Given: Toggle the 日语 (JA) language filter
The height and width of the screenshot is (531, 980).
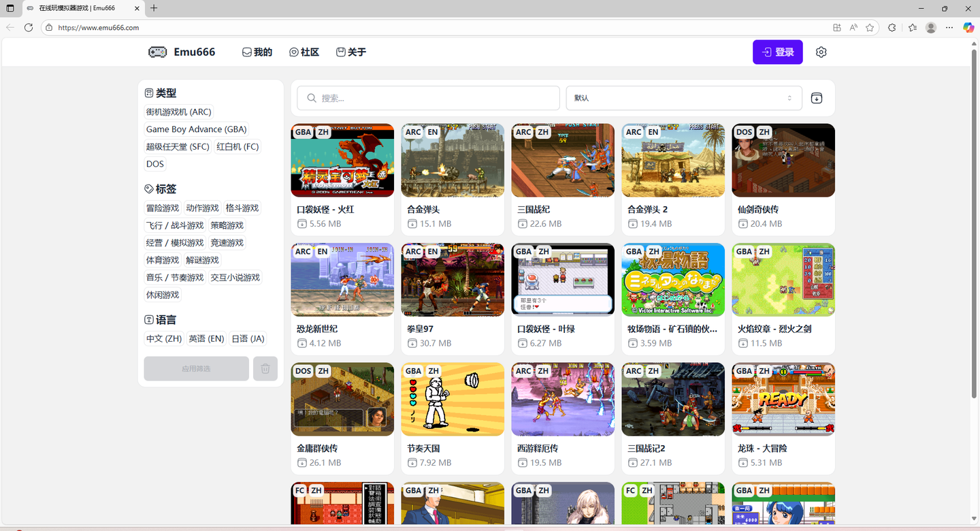Looking at the screenshot, I should point(248,339).
